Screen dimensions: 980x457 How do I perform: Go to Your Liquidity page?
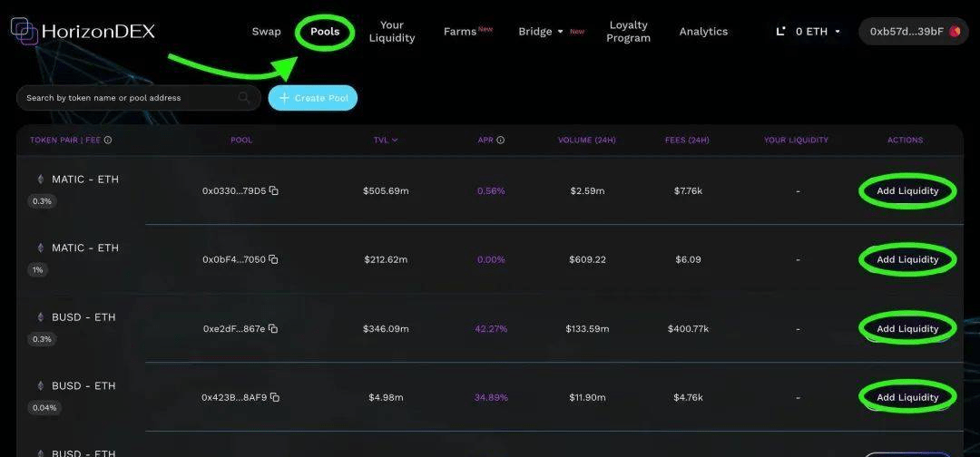(x=392, y=31)
